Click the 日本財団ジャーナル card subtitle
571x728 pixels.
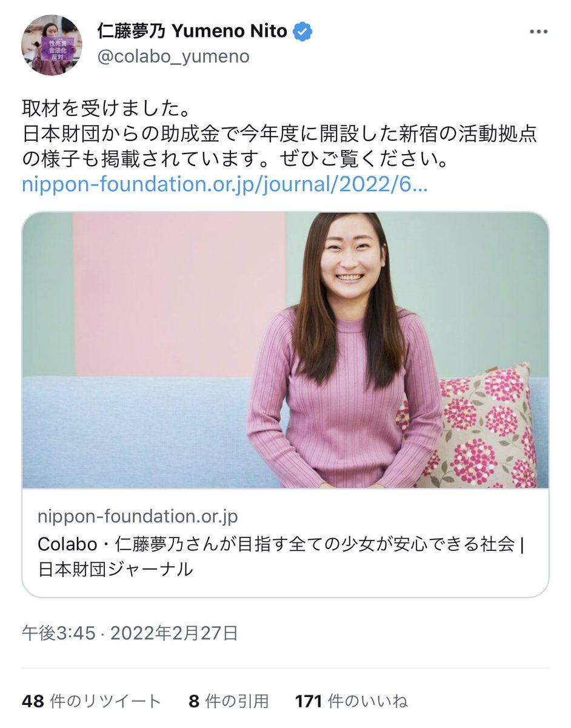(x=115, y=569)
